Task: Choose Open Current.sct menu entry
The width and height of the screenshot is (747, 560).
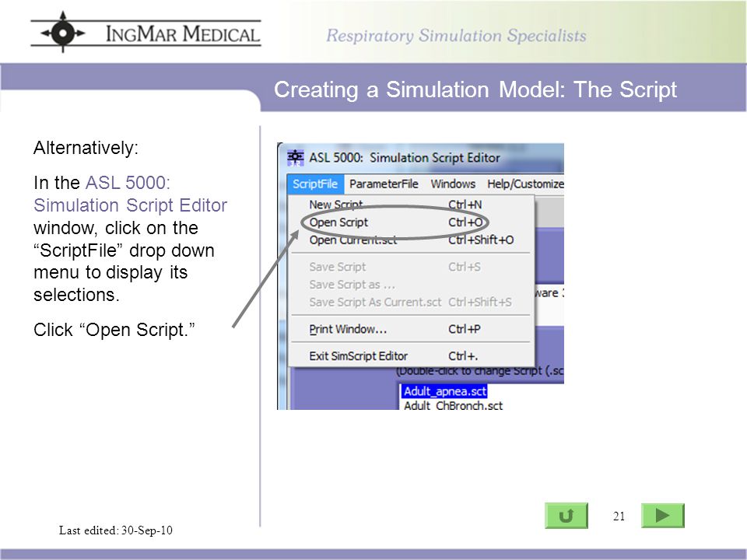Action: (412, 240)
